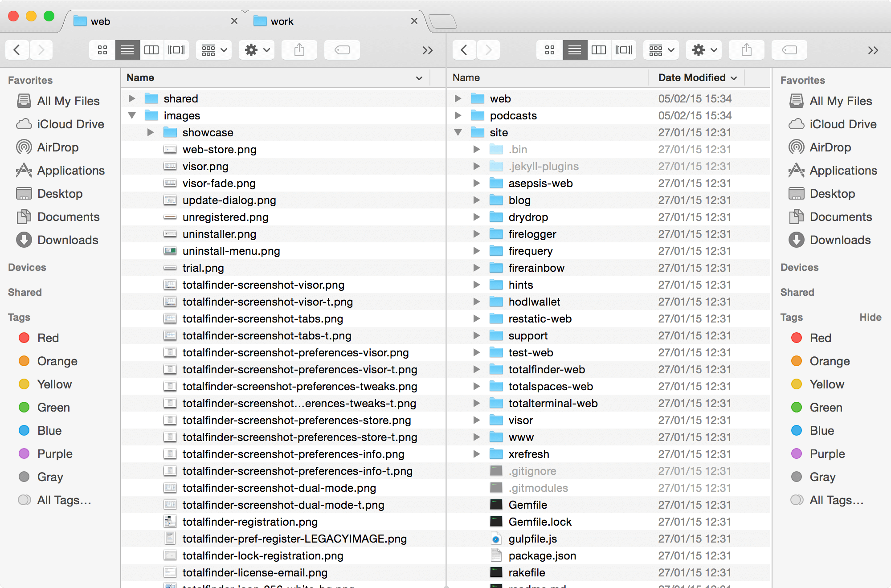Expand the site folder in right panel
The image size is (891, 588).
tap(458, 132)
